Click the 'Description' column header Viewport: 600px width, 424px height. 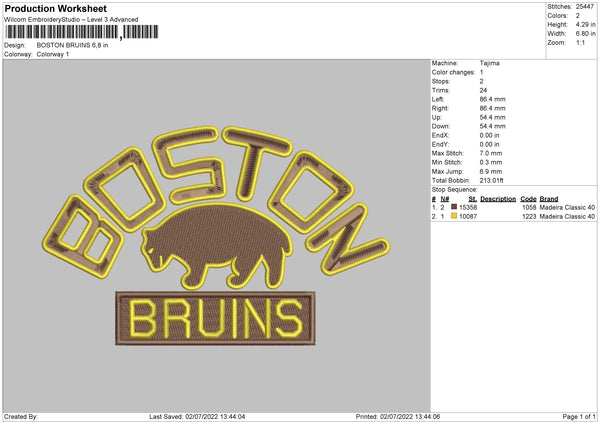pyautogui.click(x=498, y=199)
